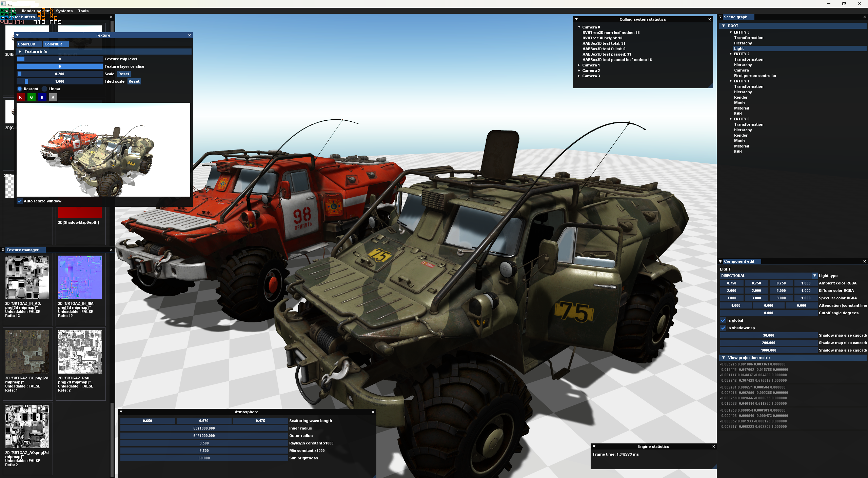Select the BRTGAZ_IN_NM normal map thumbnail
The image size is (868, 478).
[80, 277]
